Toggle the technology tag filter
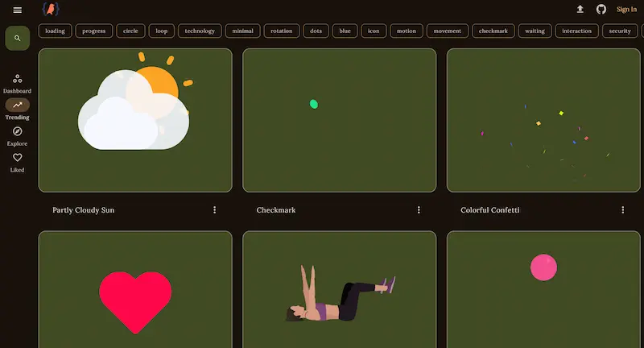 [x=200, y=31]
